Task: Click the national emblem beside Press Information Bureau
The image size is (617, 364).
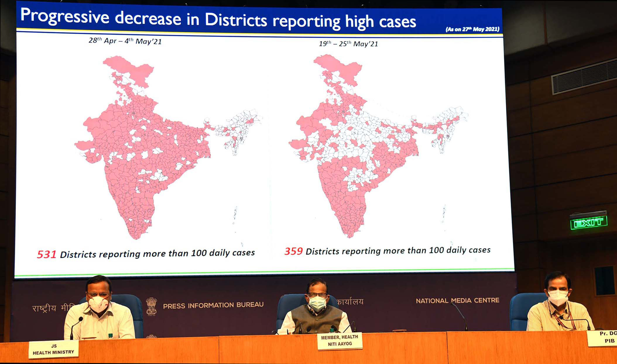Action: (152, 306)
